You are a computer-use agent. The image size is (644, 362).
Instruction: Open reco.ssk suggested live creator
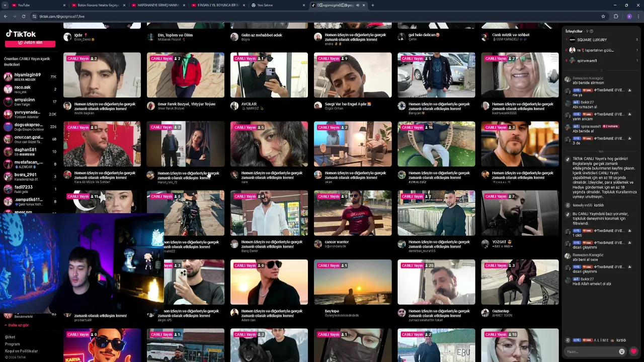tap(30, 89)
